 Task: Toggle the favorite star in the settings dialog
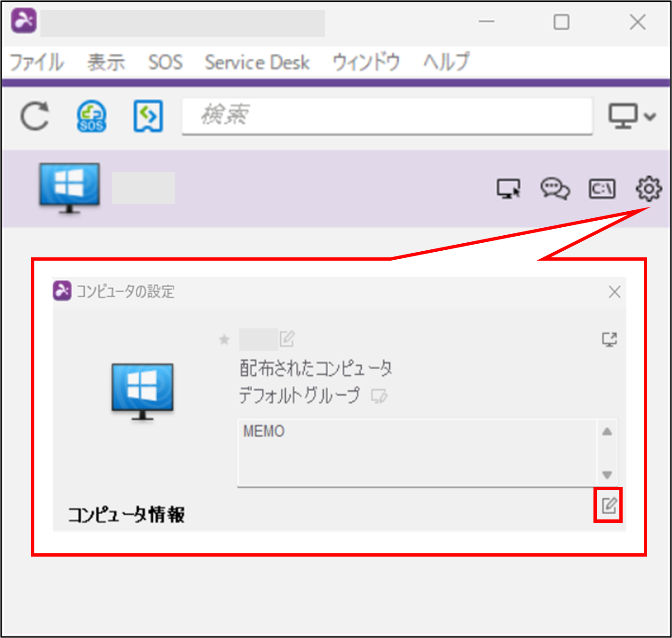click(224, 340)
